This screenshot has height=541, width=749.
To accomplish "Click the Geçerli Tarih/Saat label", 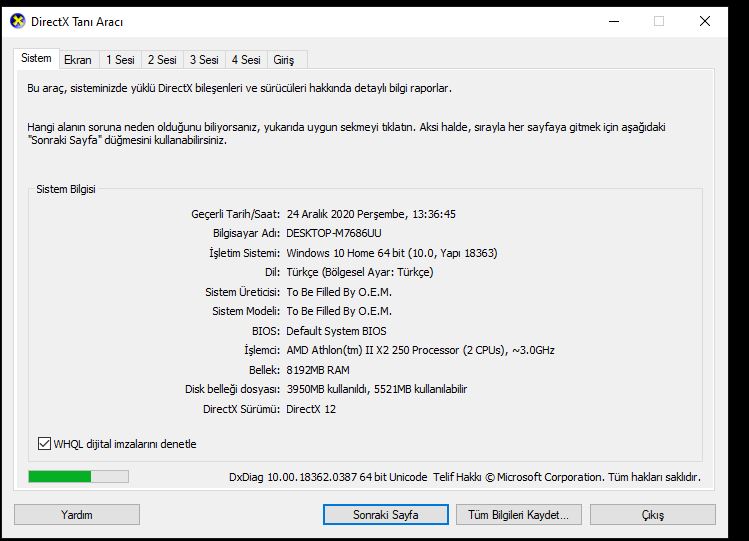I will pos(235,214).
